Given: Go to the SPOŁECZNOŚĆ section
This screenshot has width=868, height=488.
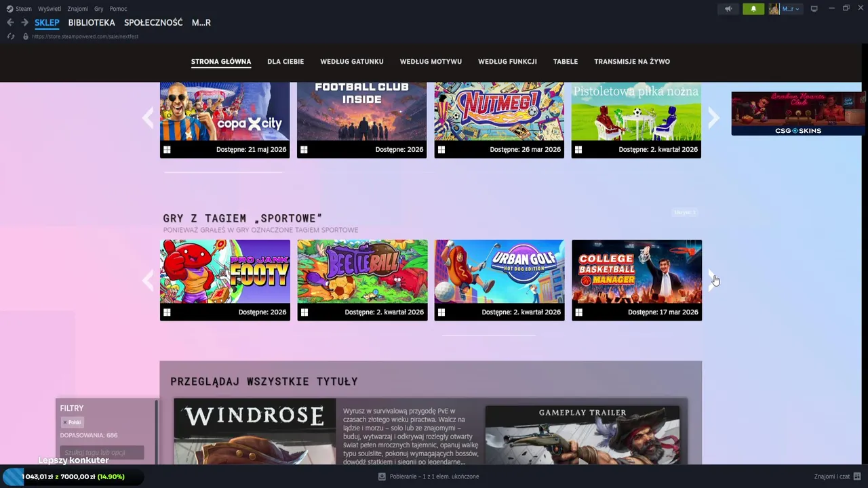Looking at the screenshot, I should tap(153, 22).
